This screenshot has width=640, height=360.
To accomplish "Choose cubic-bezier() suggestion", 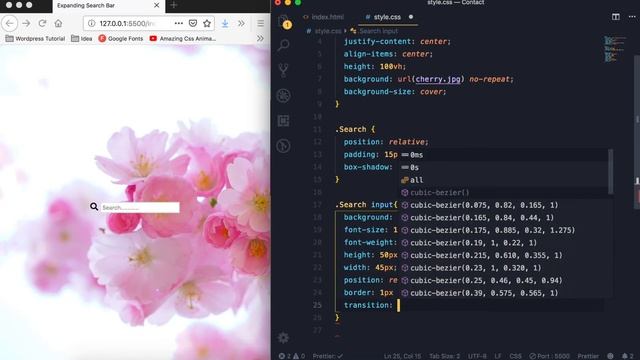I will coord(504,193).
